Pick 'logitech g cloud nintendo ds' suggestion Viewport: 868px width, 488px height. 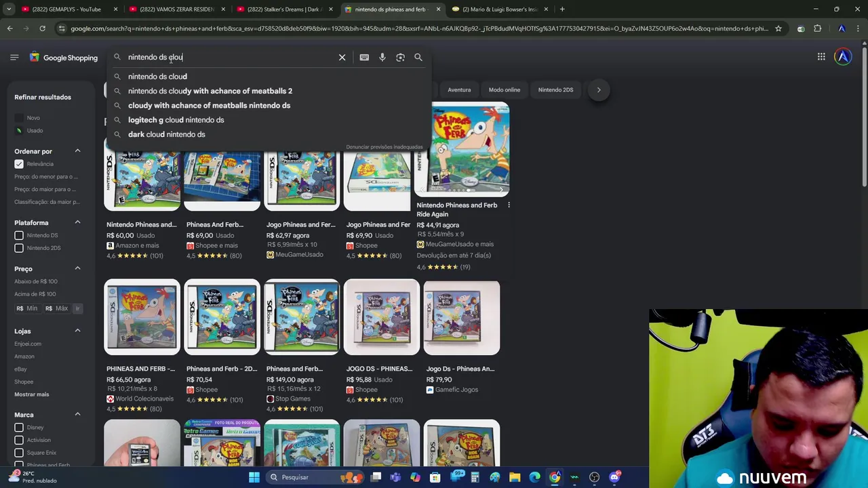pos(268,120)
